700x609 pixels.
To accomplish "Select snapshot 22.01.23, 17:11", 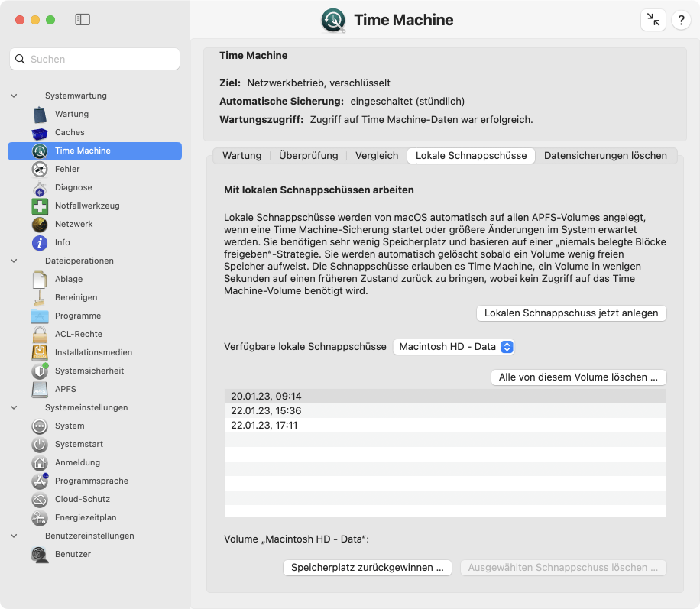I will point(445,425).
